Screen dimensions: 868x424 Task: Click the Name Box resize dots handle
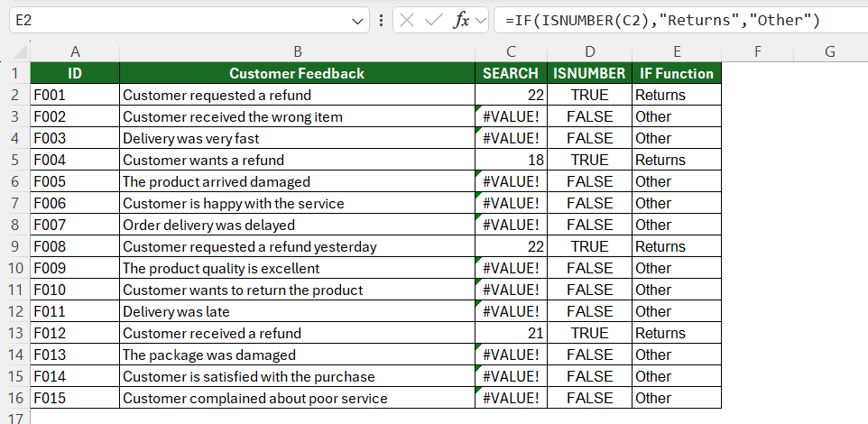381,21
